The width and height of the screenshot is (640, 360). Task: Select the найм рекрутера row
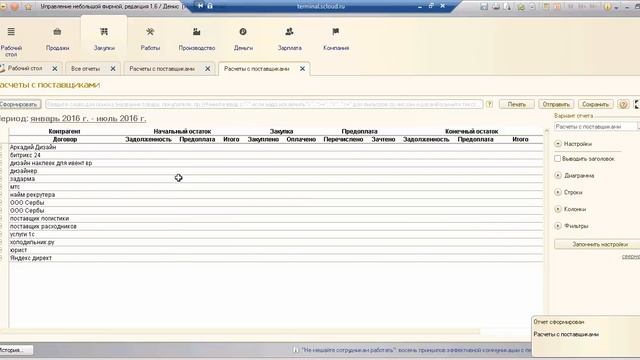pyautogui.click(x=276, y=195)
